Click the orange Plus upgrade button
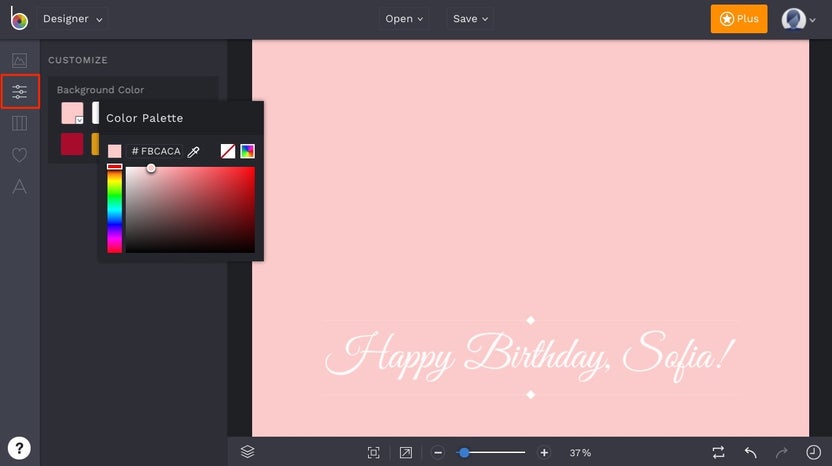832x466 pixels. [x=739, y=19]
